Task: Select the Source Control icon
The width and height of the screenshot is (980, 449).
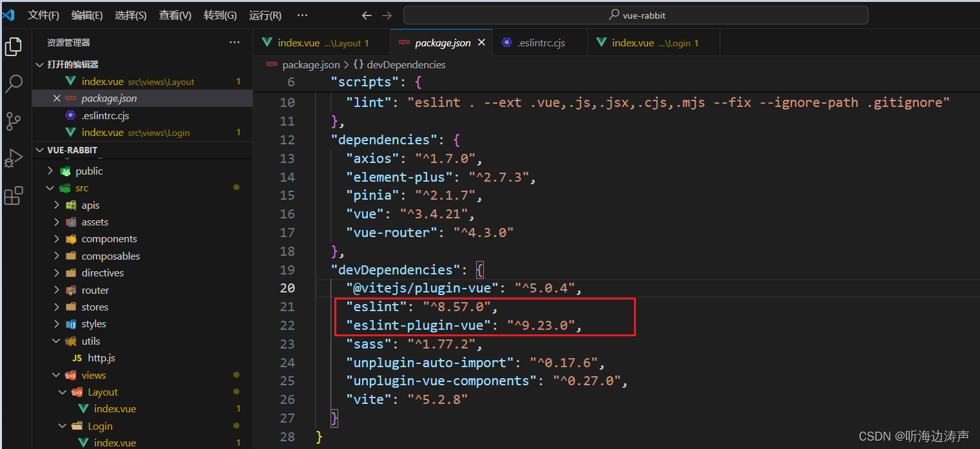Action: (x=14, y=121)
